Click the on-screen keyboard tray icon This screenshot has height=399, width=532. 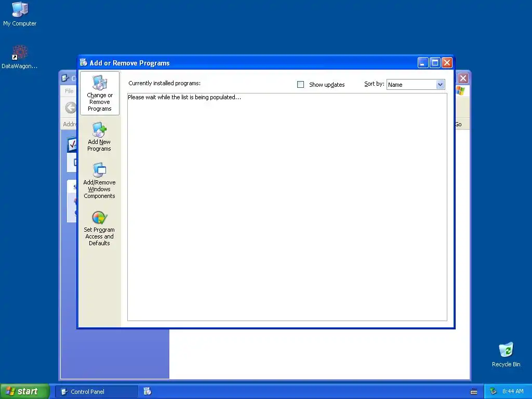coord(474,392)
